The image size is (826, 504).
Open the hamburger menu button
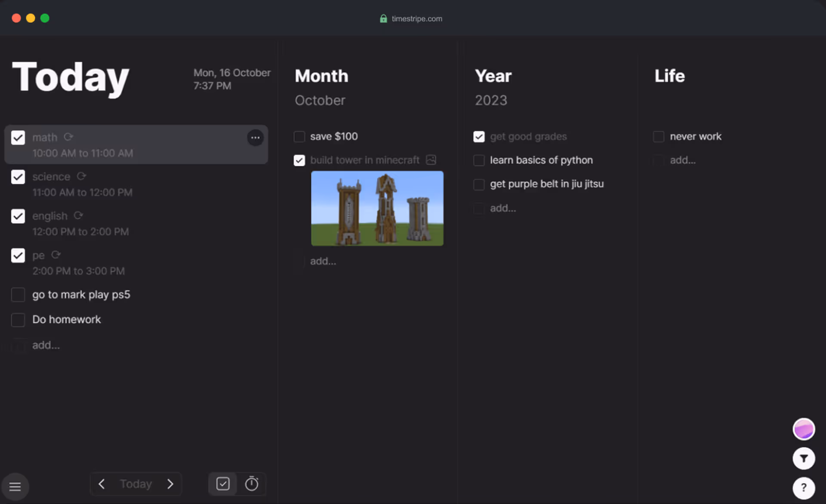coord(15,486)
